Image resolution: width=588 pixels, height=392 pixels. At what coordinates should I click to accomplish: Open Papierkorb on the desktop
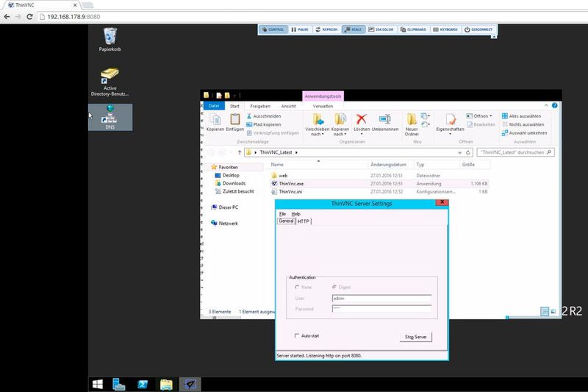[110, 40]
